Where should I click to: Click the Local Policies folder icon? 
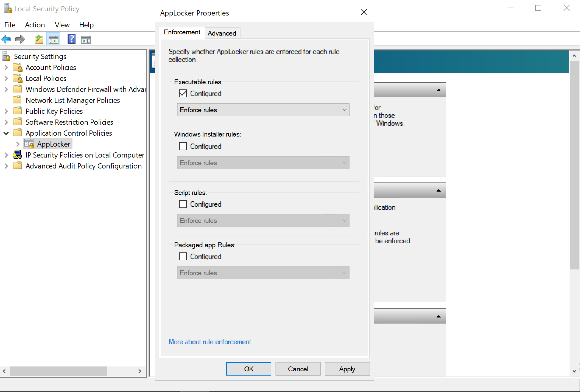click(x=18, y=78)
